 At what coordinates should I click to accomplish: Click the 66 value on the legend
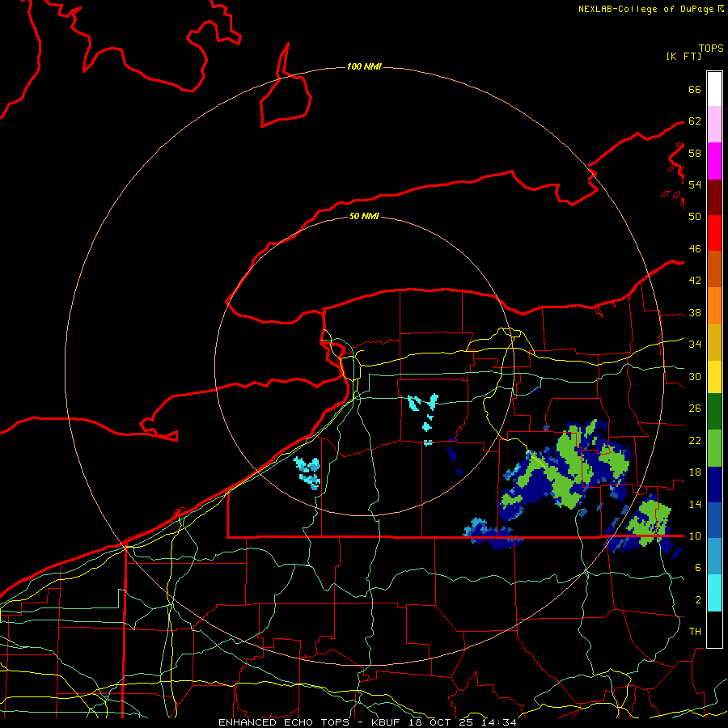(695, 90)
